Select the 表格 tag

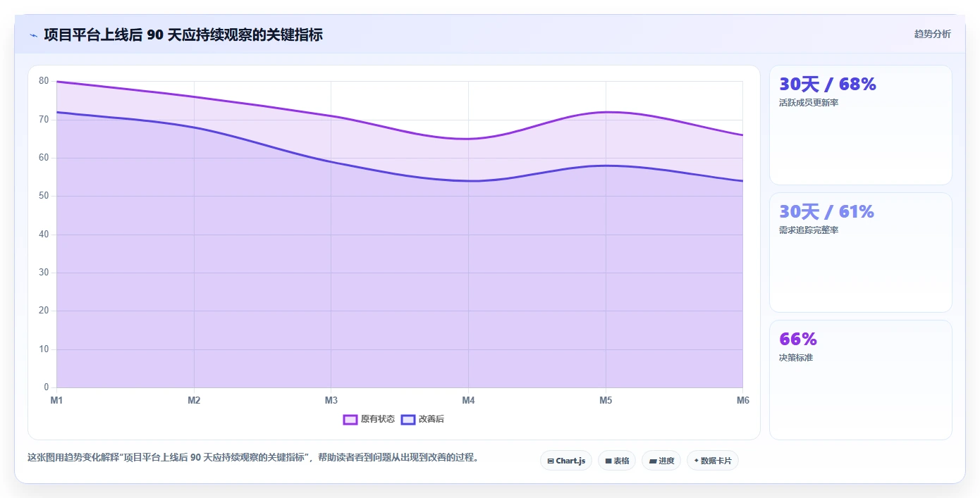pyautogui.click(x=617, y=461)
